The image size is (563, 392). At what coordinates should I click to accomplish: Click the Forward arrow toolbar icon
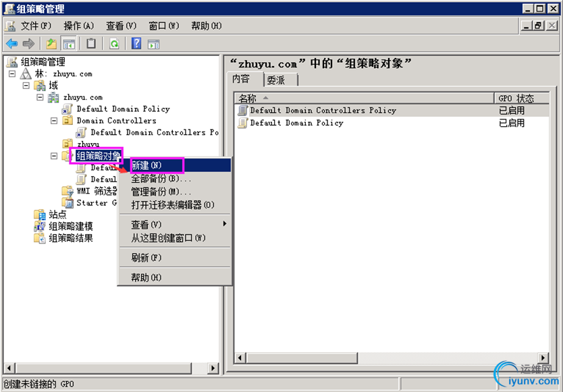(x=28, y=44)
